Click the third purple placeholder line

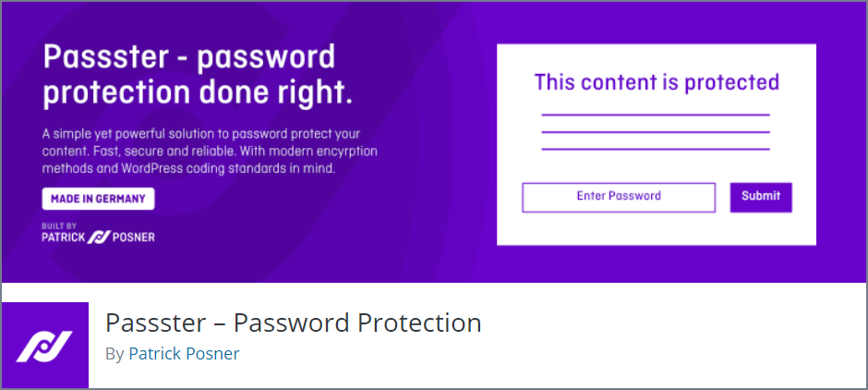[656, 149]
